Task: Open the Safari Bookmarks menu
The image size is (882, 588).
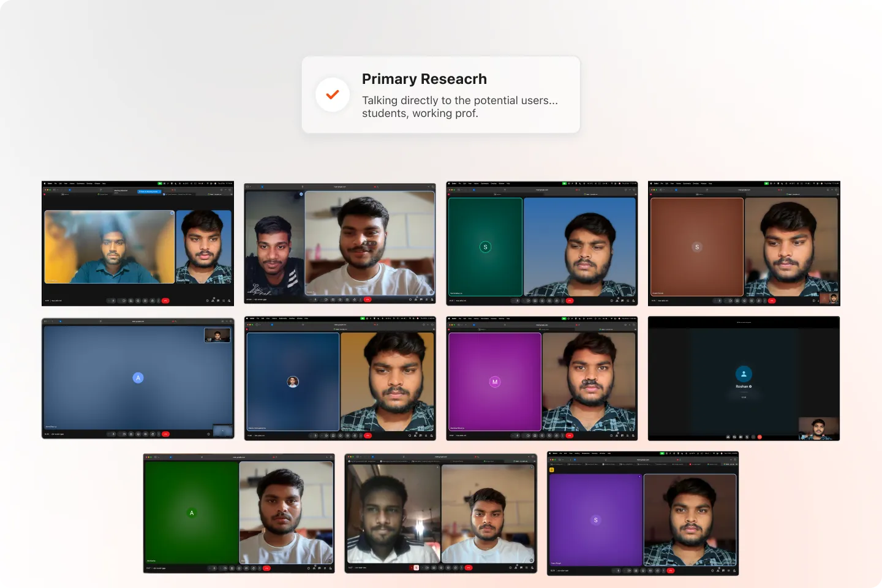Action: click(x=80, y=183)
